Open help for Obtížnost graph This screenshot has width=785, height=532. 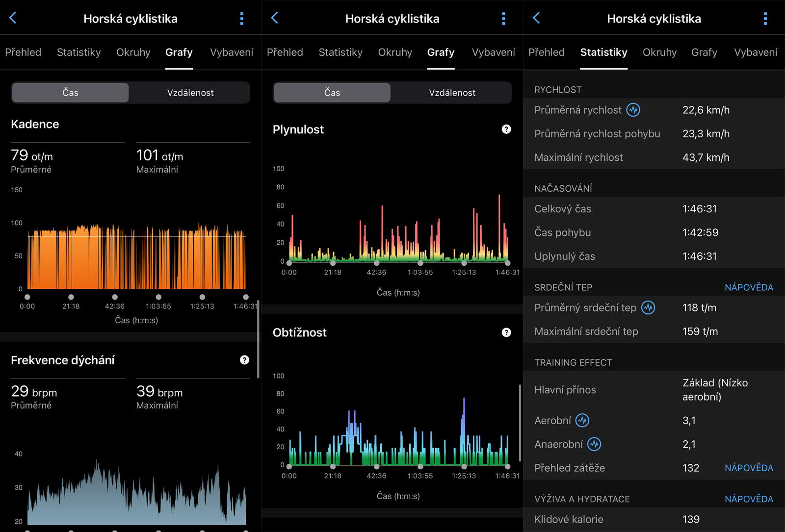(x=506, y=332)
